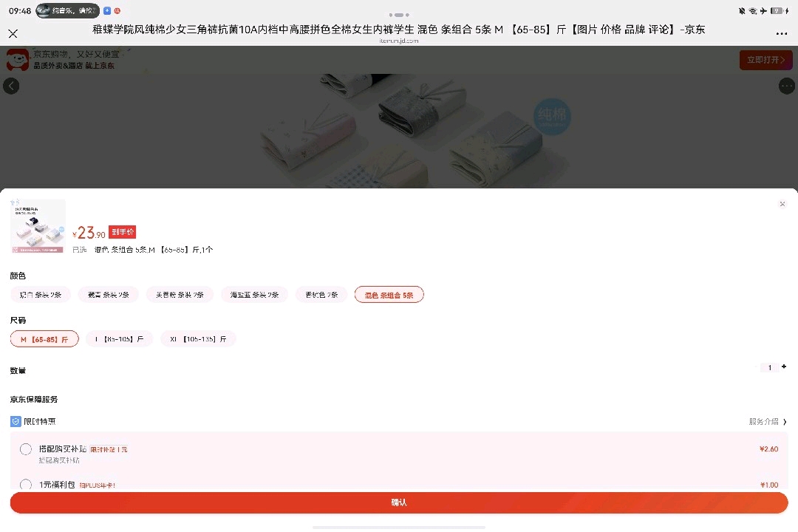Screen dimensions: 798x532
Task: Close the browser page with the top-left X
Action: point(13,33)
